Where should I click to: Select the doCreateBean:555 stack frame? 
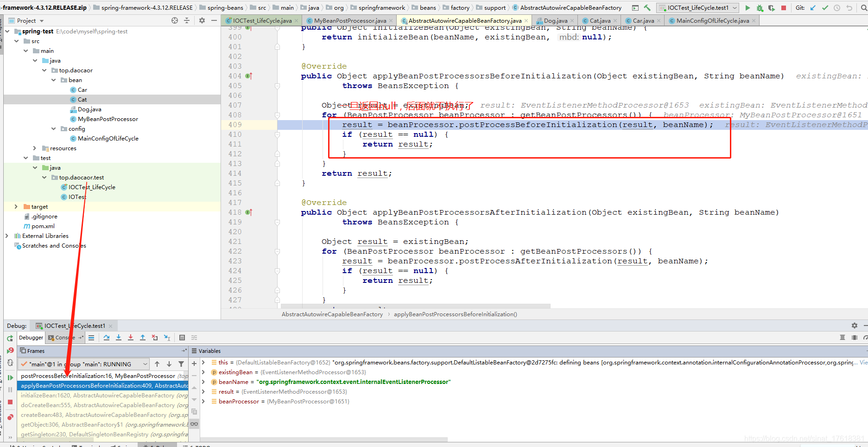point(103,405)
